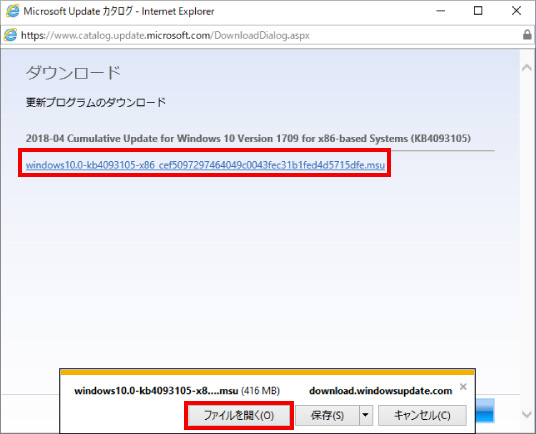Click the ダウンロード heading text
536x434 pixels.
click(x=73, y=73)
